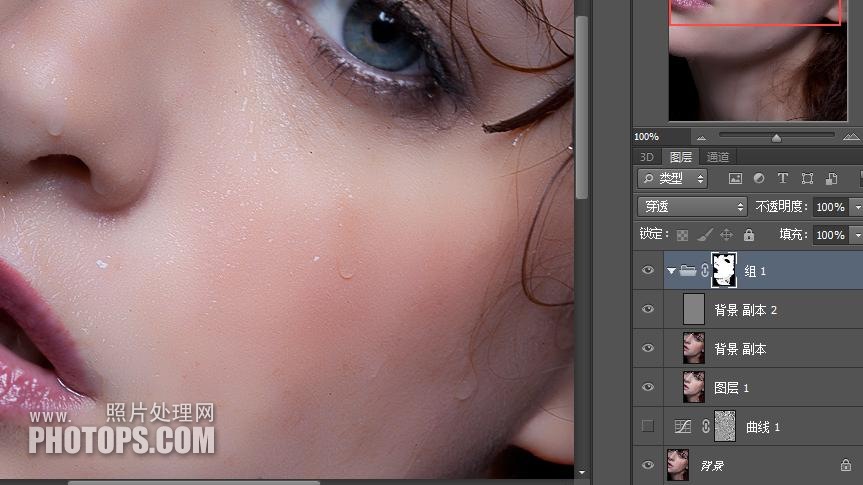The width and height of the screenshot is (863, 485).
Task: Hide the 背景 副本 2 layer
Action: [x=648, y=309]
